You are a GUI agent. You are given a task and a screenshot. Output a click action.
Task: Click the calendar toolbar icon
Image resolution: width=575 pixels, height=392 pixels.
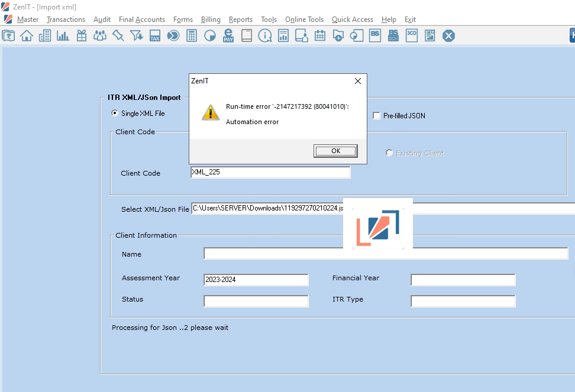320,35
